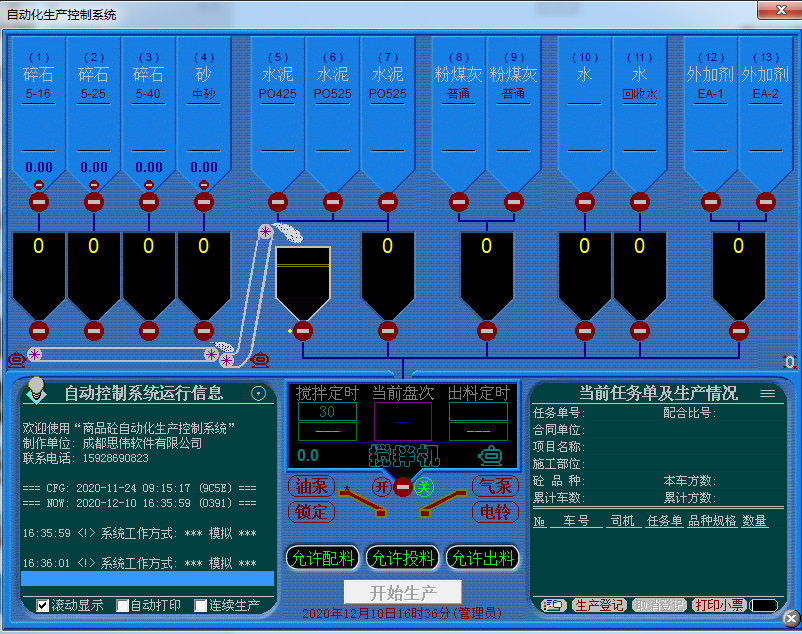The width and height of the screenshot is (802, 634).
Task: Click the pink pulley atop the inclined conveyor
Action: [x=266, y=232]
